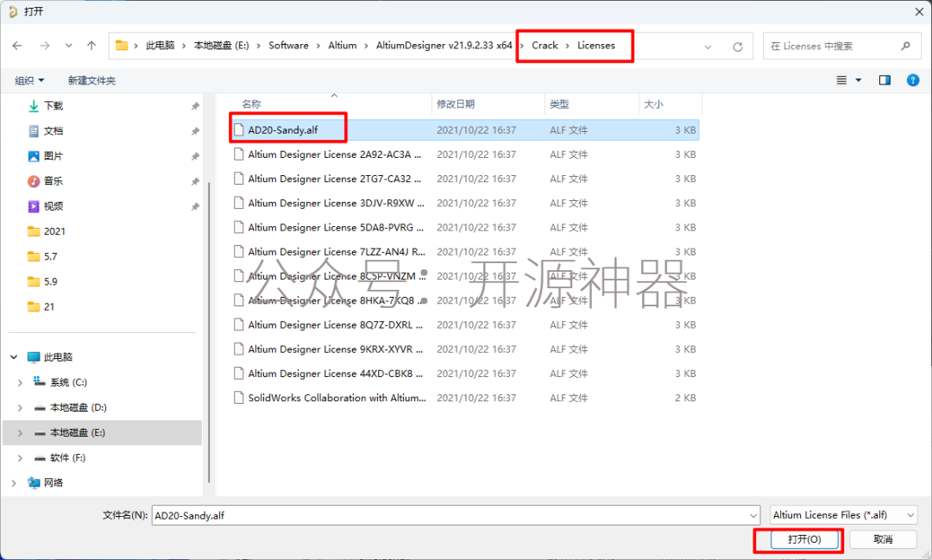The height and width of the screenshot is (560, 932).
Task: Click the 本地磁盘 (E:) breadcrumb segment
Action: [x=221, y=45]
